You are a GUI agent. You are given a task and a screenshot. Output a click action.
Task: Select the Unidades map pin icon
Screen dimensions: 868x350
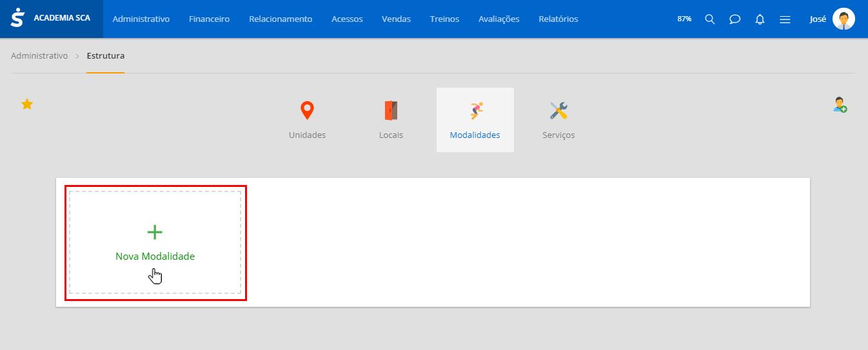point(307,111)
